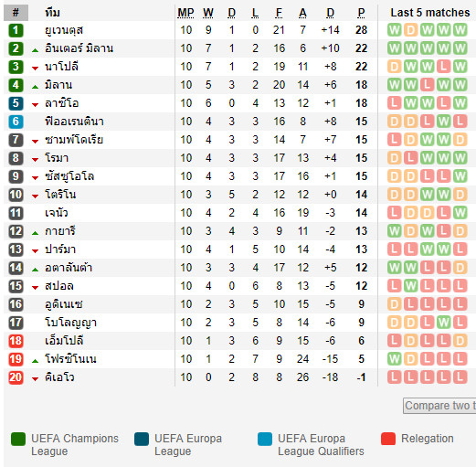Click the red rank 20 badge

(x=16, y=377)
